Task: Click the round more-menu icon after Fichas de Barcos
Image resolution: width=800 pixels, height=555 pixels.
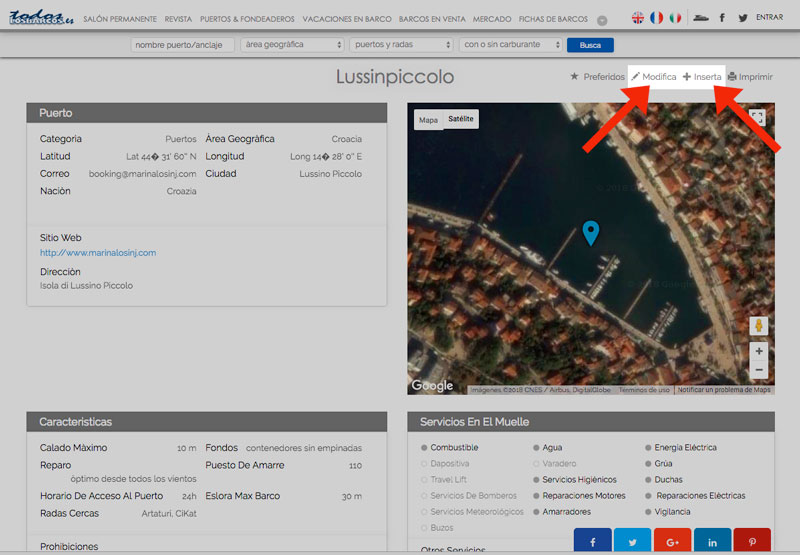Action: point(602,20)
